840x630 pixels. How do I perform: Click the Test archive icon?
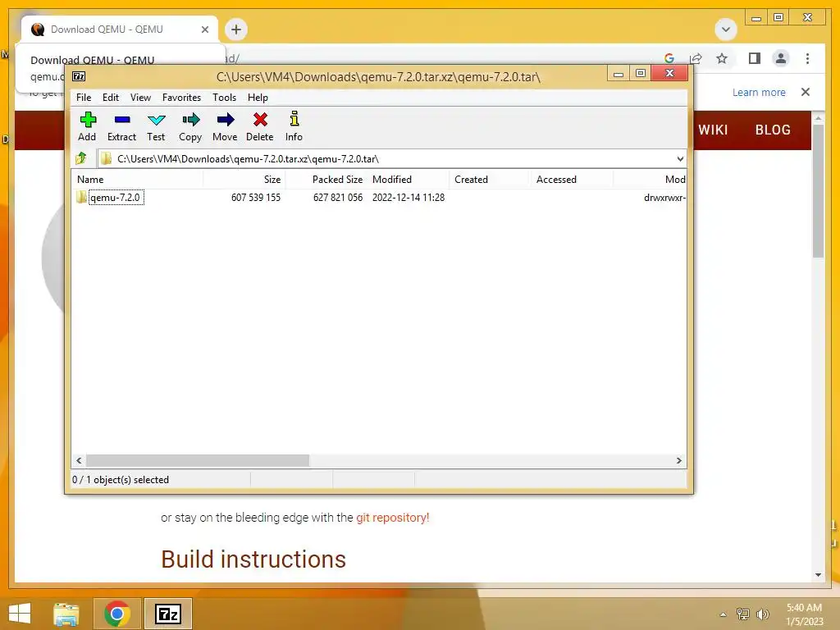click(x=156, y=120)
